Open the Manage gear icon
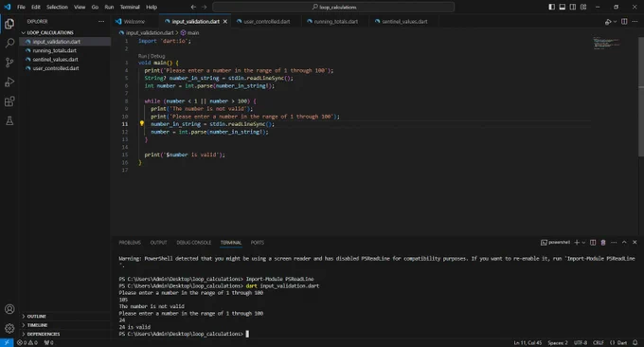 (x=9, y=328)
